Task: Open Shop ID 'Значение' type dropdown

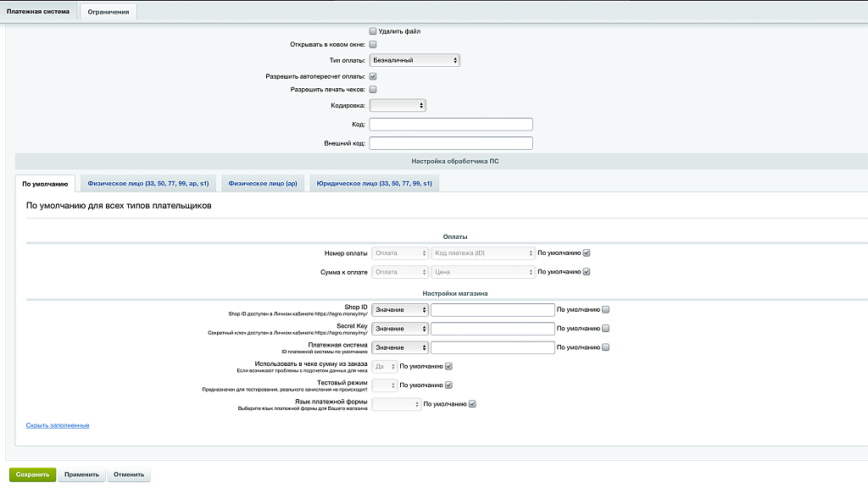Action: tap(400, 309)
